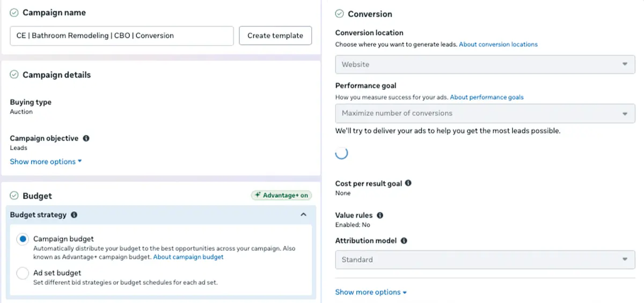Click the Campaign objective info icon
Image resolution: width=644 pixels, height=303 pixels.
coord(86,138)
